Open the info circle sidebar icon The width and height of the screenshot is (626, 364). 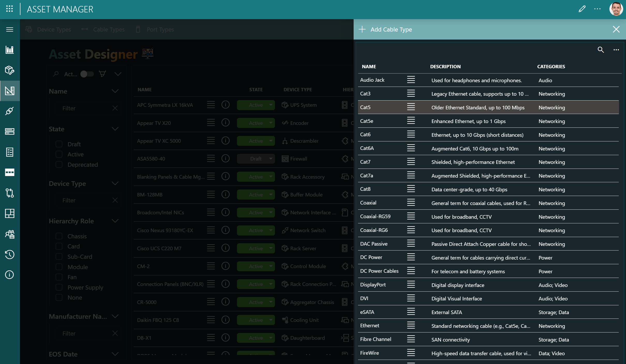click(10, 275)
